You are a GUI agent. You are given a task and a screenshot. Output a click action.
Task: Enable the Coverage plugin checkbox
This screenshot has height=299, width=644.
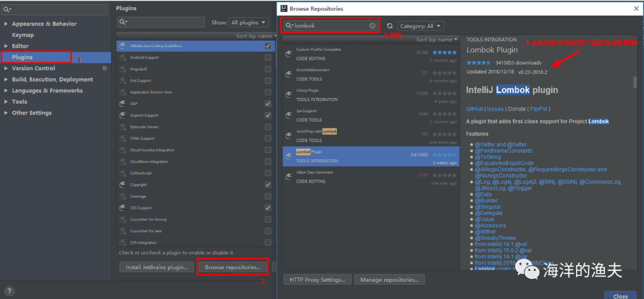[268, 196]
